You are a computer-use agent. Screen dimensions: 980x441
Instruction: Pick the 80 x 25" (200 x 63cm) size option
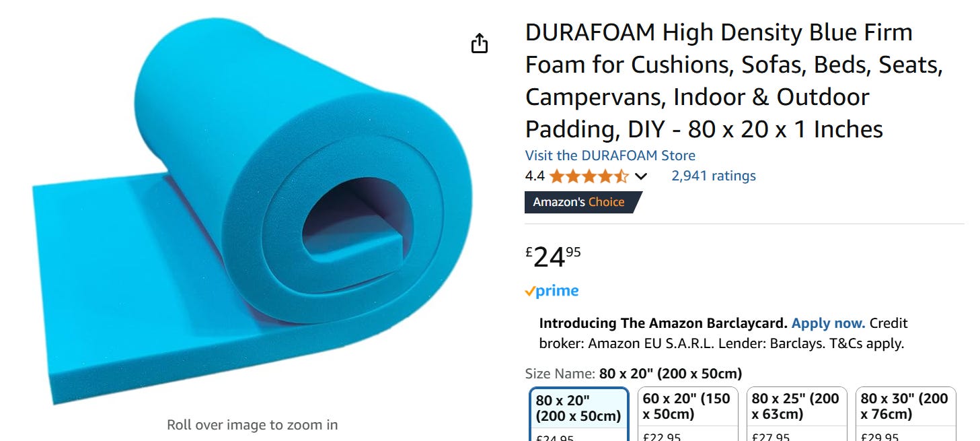797,414
